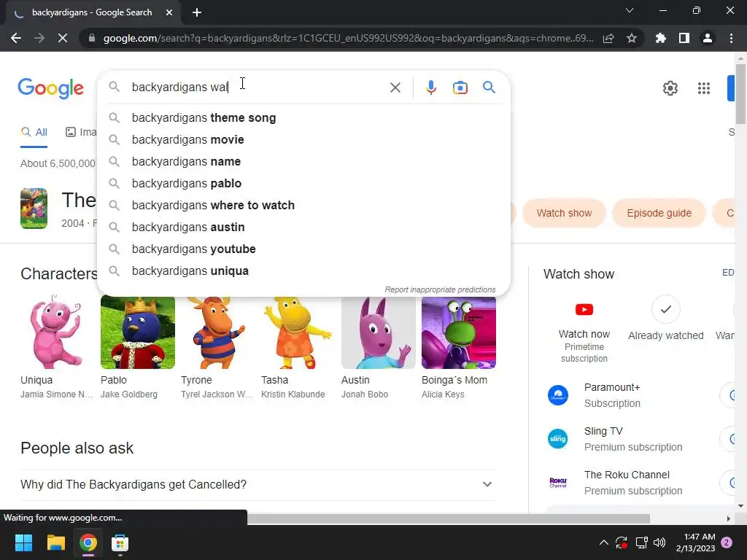Share this page icon in address bar
Viewport: 747px width, 560px height.
click(608, 38)
